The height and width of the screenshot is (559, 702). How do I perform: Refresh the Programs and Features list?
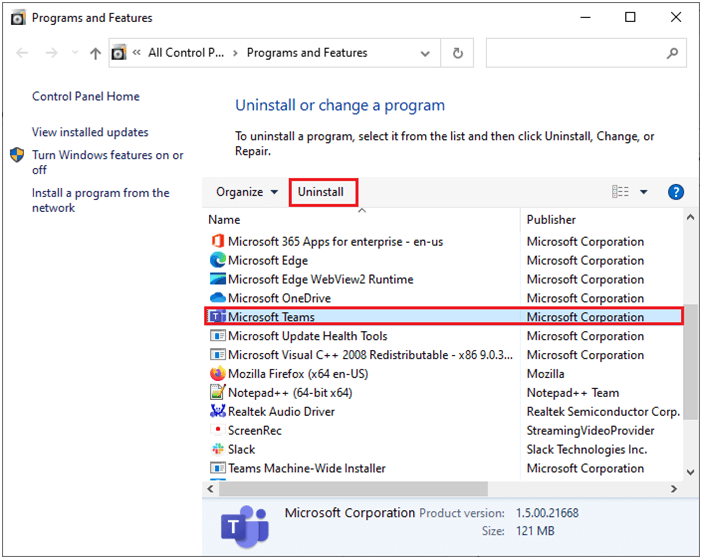tap(458, 53)
